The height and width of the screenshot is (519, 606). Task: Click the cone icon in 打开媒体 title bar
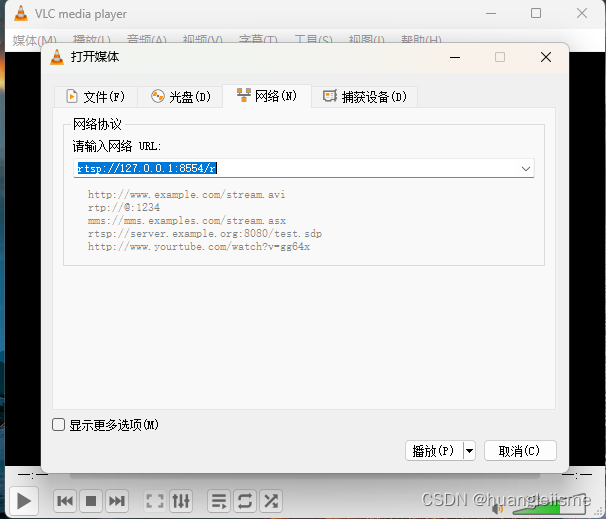[57, 57]
